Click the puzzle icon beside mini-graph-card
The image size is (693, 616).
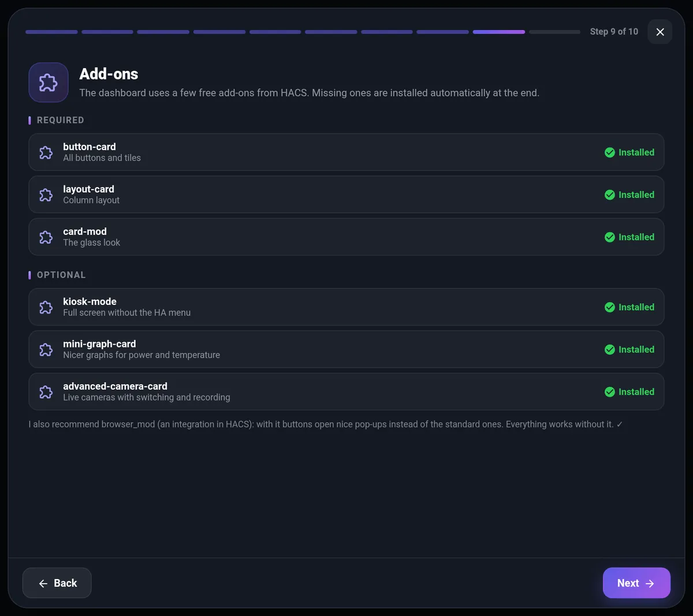46,349
